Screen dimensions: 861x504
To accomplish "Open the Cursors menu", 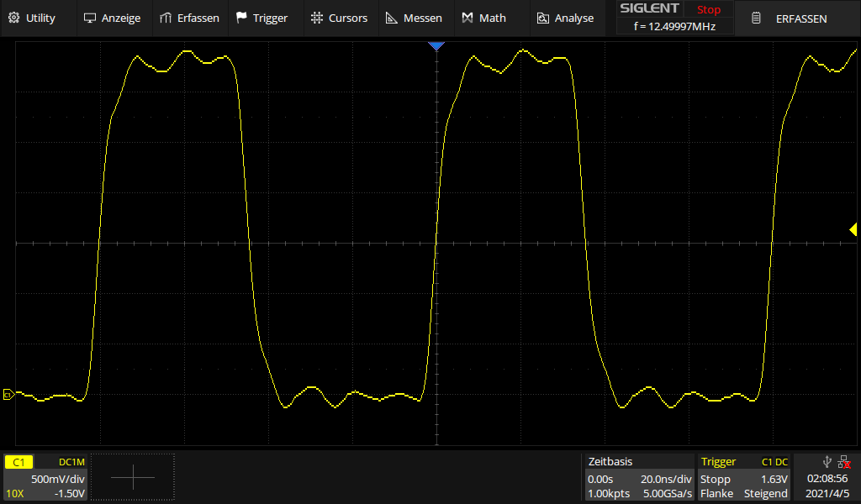I will [x=341, y=18].
